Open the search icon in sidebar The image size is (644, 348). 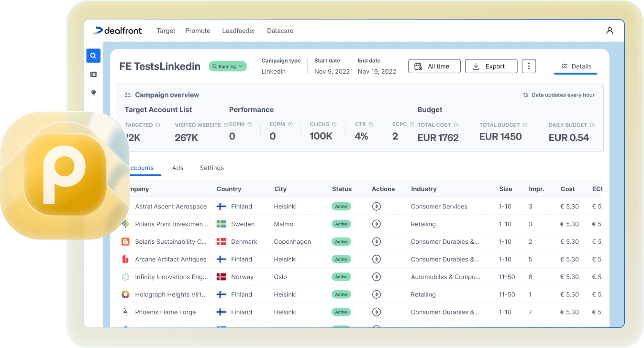tap(93, 55)
